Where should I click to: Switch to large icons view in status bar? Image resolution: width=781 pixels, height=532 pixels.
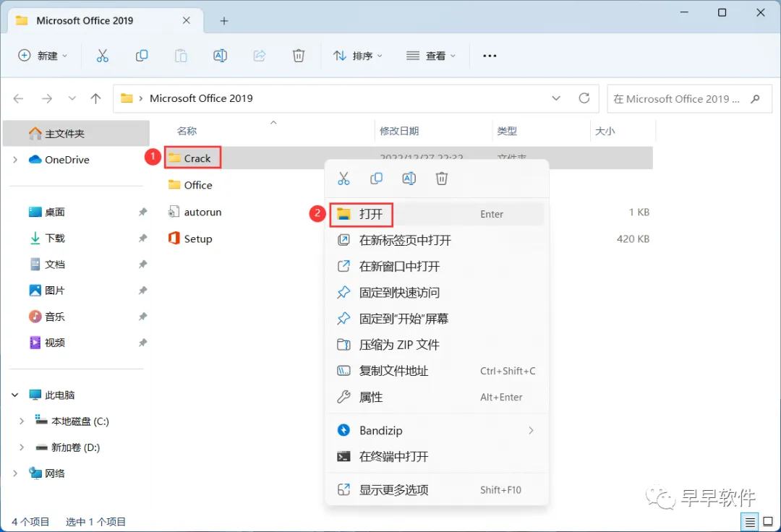(x=768, y=522)
